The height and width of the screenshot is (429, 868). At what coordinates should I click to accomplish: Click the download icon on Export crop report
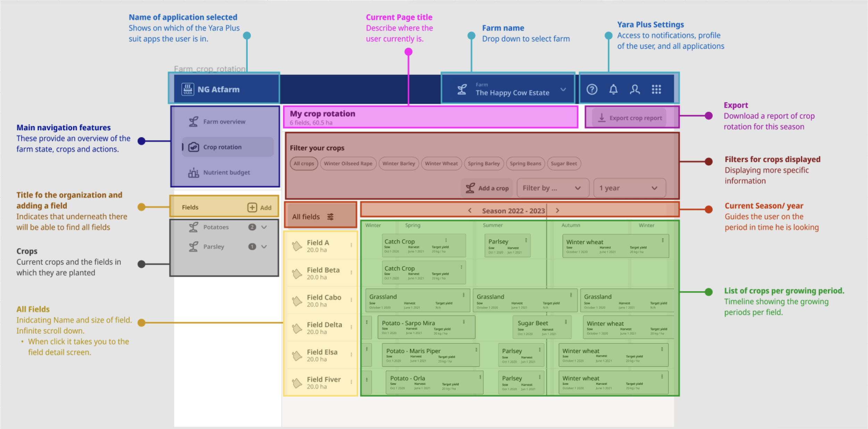click(602, 118)
